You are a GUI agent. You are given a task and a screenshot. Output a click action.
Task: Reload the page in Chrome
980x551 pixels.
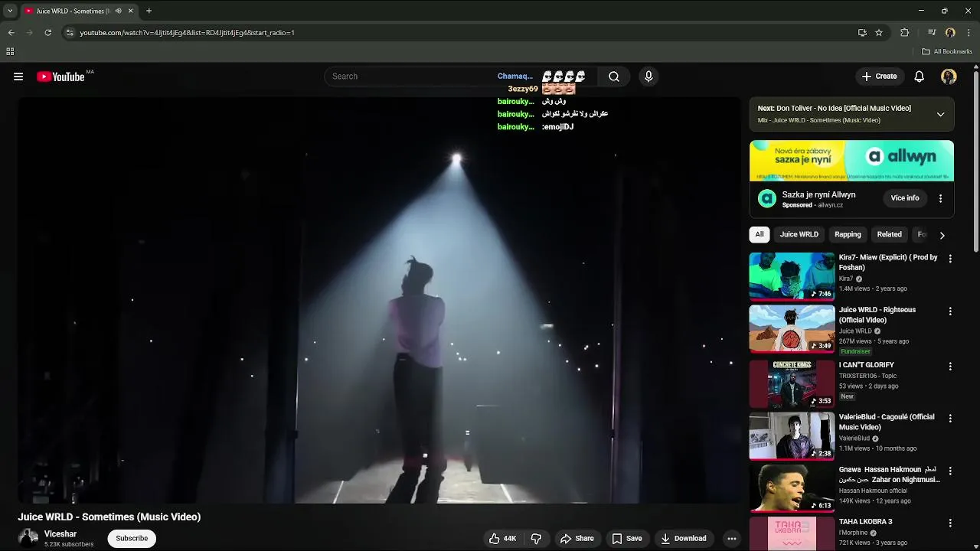[x=47, y=33]
